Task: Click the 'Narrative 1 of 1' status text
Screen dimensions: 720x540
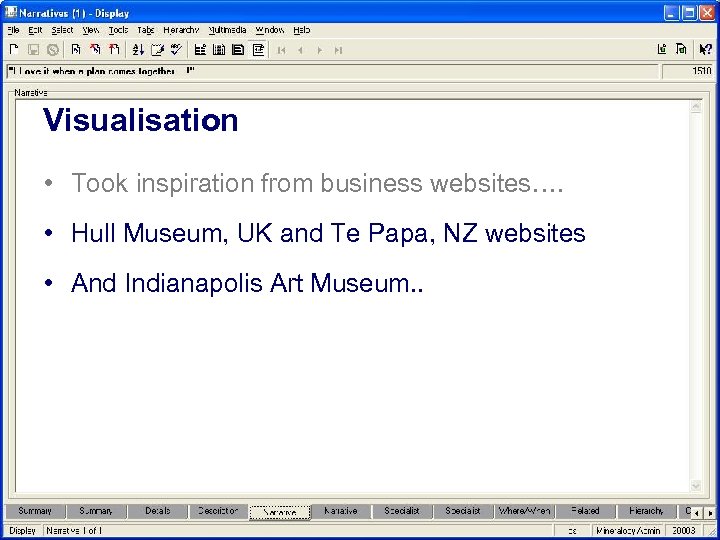Action: 74,531
